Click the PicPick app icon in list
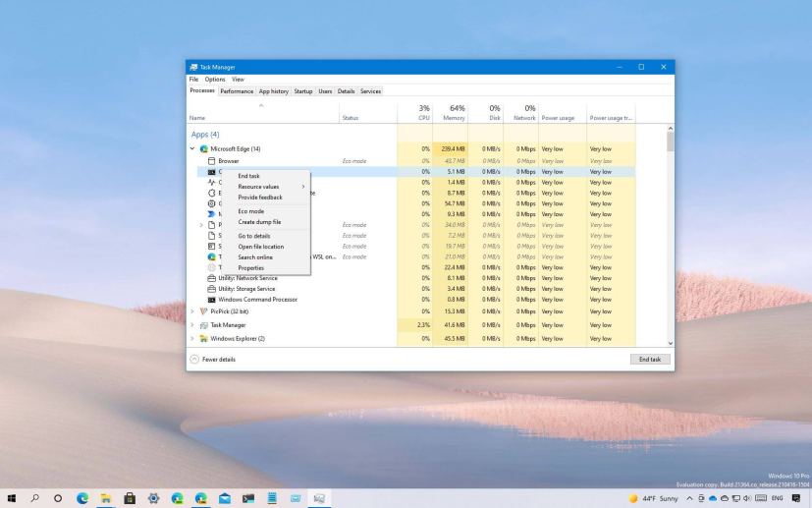Viewport: 812px width, 508px height. (204, 311)
